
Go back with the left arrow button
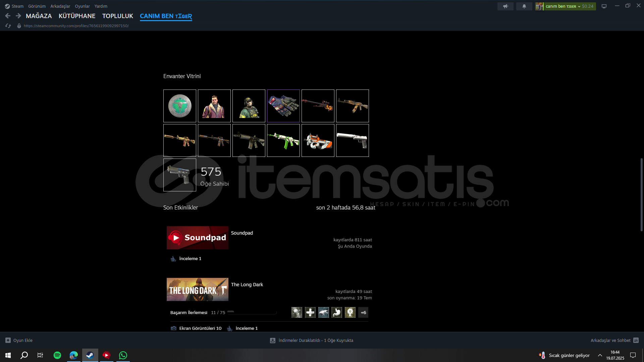8,16
